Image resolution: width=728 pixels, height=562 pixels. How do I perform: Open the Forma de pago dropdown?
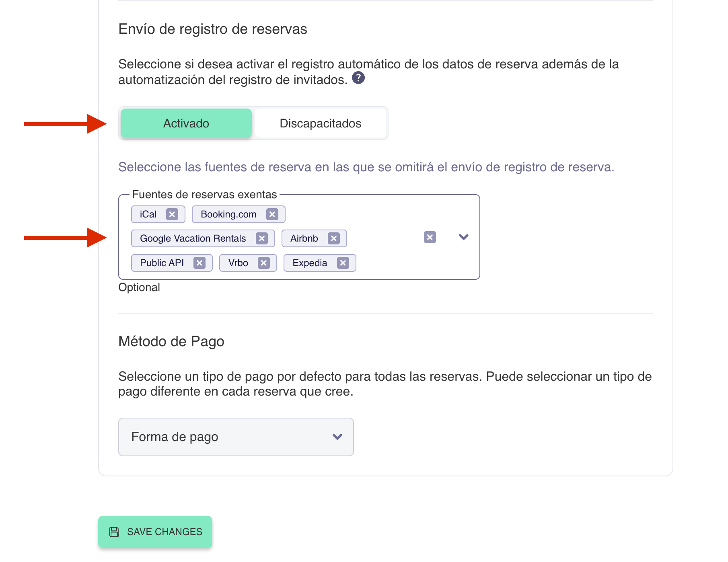point(236,437)
